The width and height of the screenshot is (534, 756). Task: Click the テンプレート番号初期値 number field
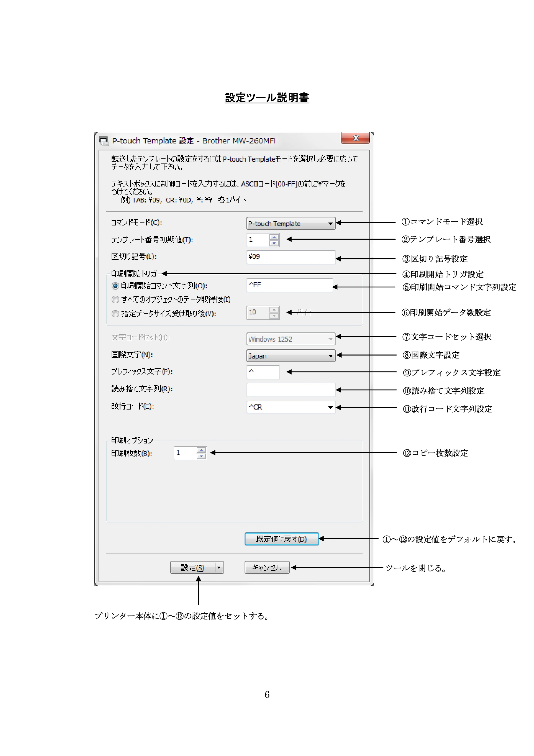point(258,240)
